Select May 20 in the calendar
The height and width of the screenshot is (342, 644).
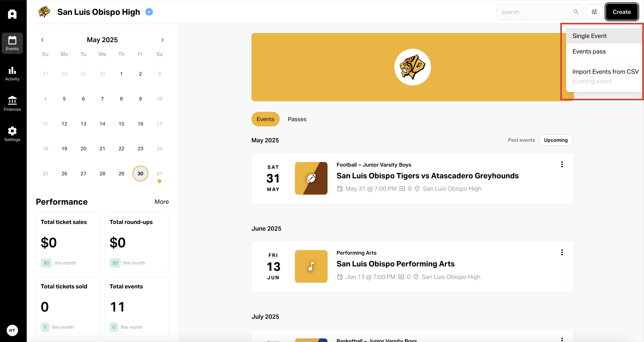coord(83,149)
